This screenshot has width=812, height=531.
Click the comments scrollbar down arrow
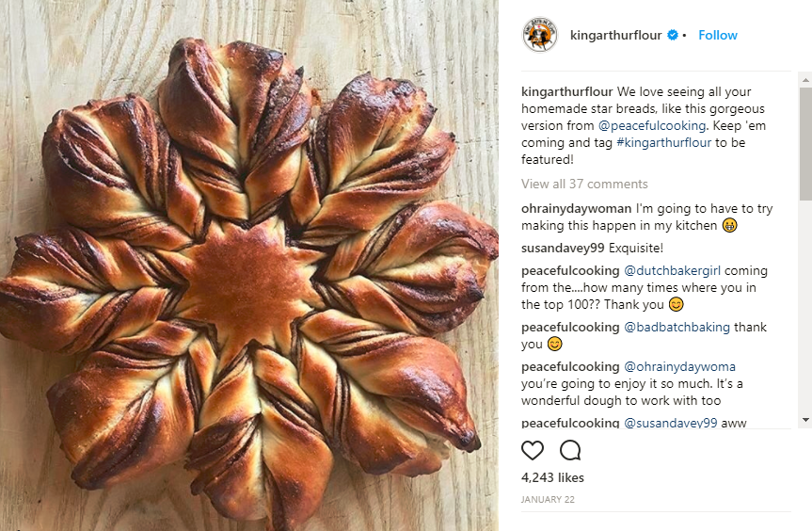click(805, 419)
